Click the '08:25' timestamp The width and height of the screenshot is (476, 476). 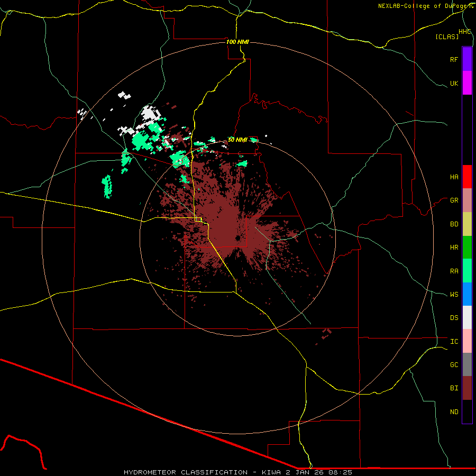pyautogui.click(x=340, y=472)
